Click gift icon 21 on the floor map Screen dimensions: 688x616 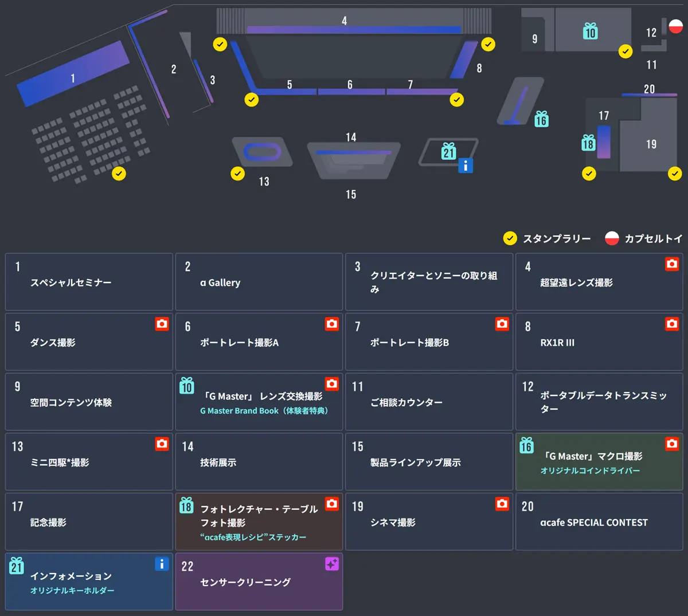click(449, 151)
